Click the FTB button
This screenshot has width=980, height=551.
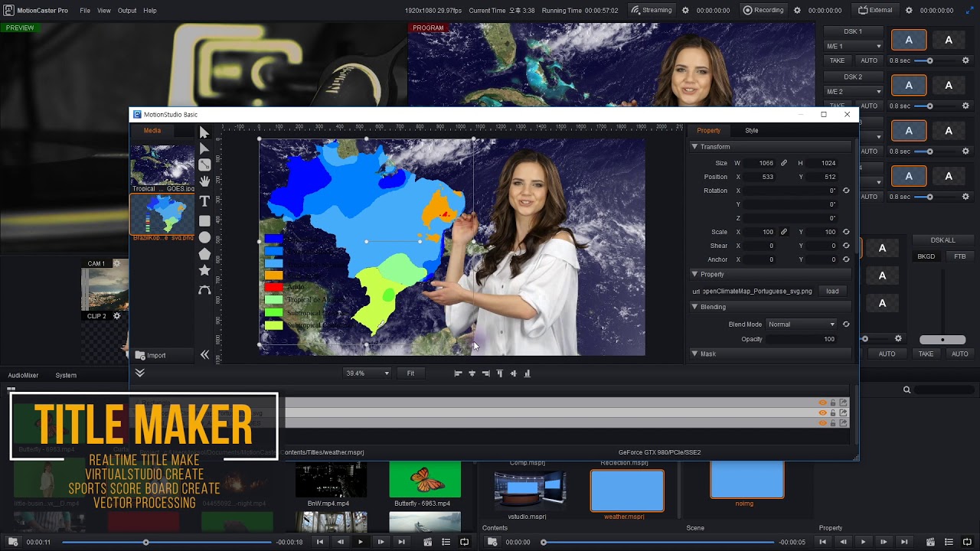pos(960,257)
